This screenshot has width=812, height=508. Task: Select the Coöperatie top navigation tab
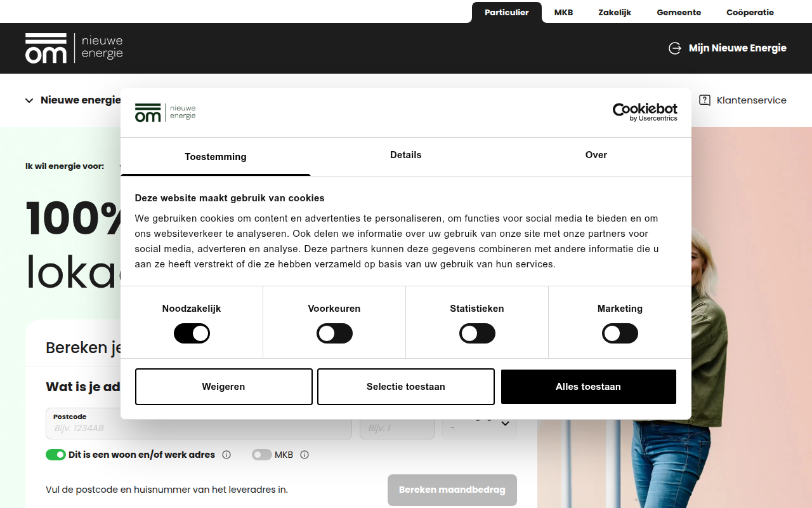pyautogui.click(x=750, y=12)
